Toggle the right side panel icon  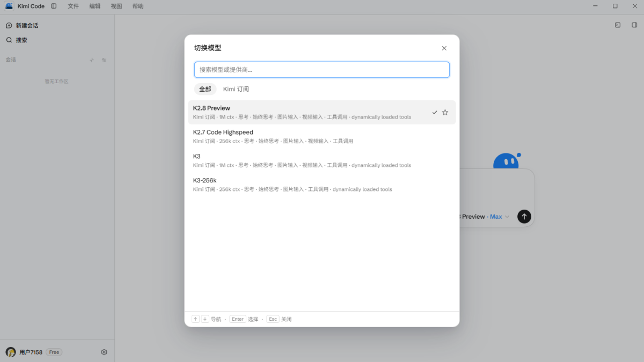634,25
